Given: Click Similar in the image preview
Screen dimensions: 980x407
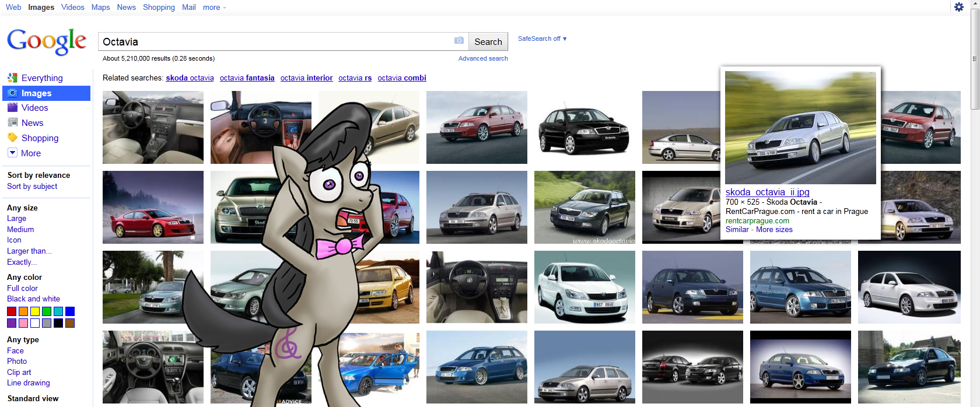Looking at the screenshot, I should point(737,229).
